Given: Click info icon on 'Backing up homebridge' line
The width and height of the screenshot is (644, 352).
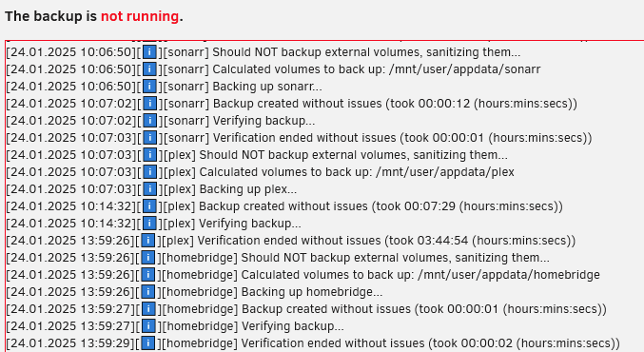Looking at the screenshot, I should pyautogui.click(x=148, y=292).
